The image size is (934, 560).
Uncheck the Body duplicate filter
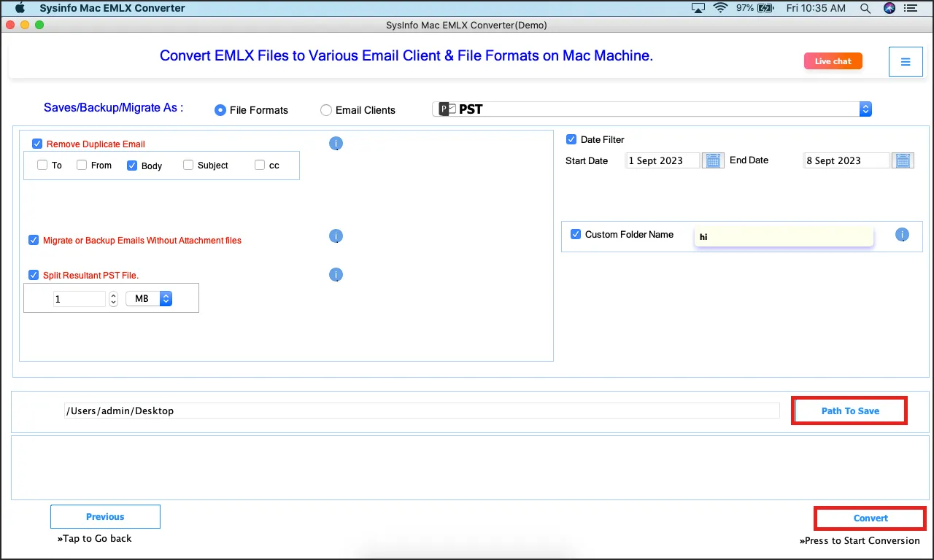pos(132,166)
